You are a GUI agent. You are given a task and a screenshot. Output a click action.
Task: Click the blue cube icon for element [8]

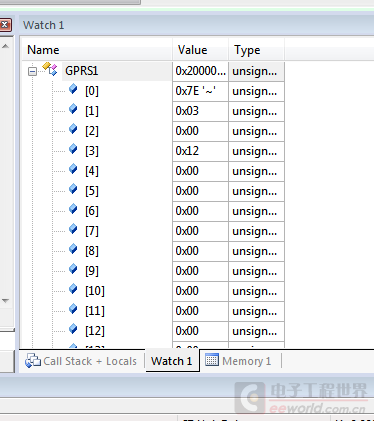[73, 249]
